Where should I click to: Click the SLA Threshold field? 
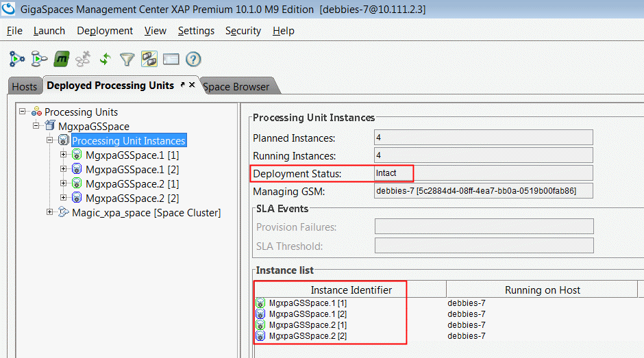pos(484,246)
